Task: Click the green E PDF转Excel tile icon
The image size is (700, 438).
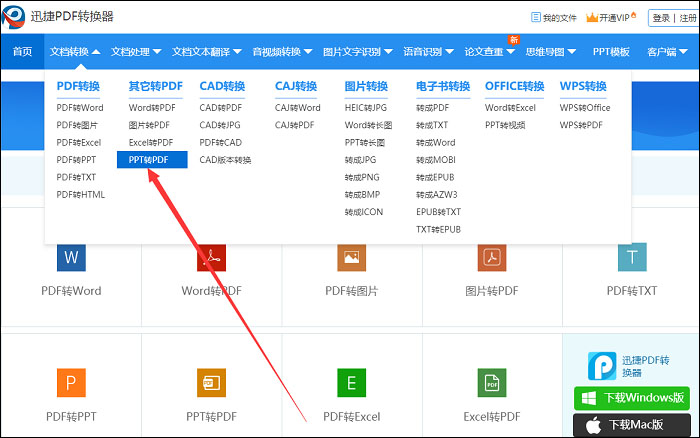Action: tap(352, 383)
